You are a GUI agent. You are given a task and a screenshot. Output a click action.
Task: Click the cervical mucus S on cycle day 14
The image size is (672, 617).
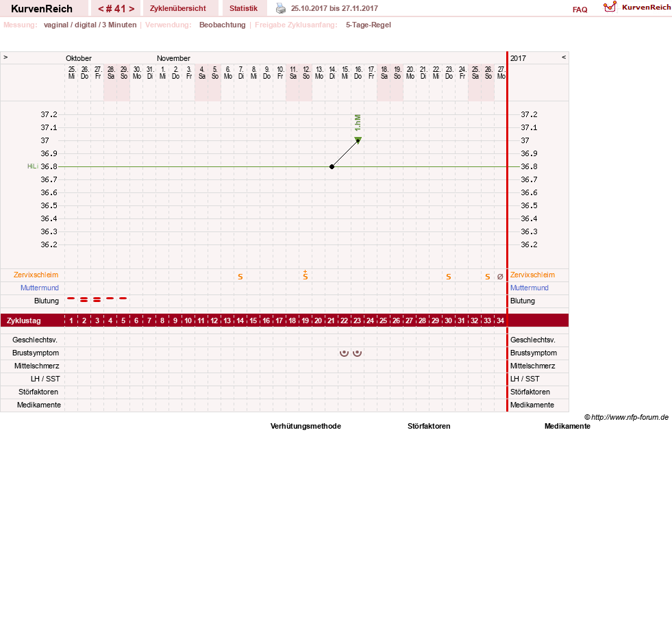[240, 277]
